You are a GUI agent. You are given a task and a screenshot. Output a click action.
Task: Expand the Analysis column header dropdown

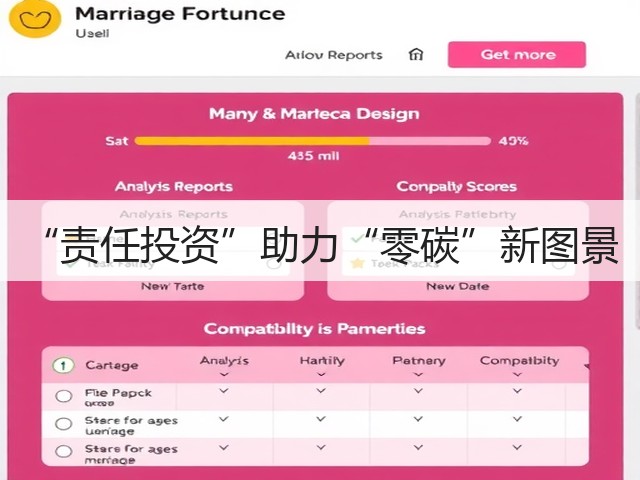click(x=224, y=374)
